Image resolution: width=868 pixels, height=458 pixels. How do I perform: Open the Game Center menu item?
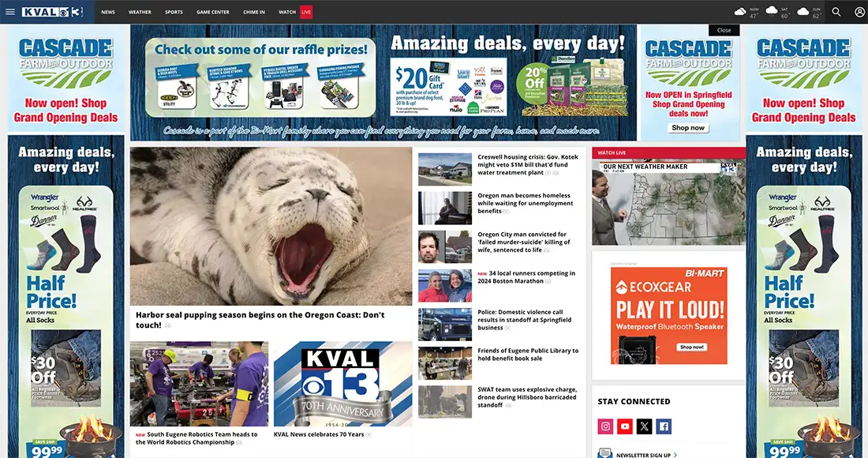[x=213, y=12]
